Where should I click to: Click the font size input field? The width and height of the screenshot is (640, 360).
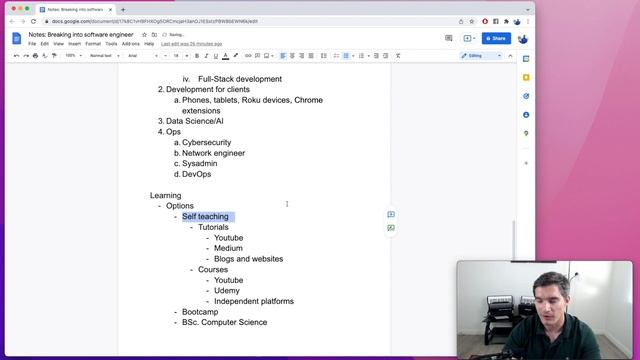(176, 56)
